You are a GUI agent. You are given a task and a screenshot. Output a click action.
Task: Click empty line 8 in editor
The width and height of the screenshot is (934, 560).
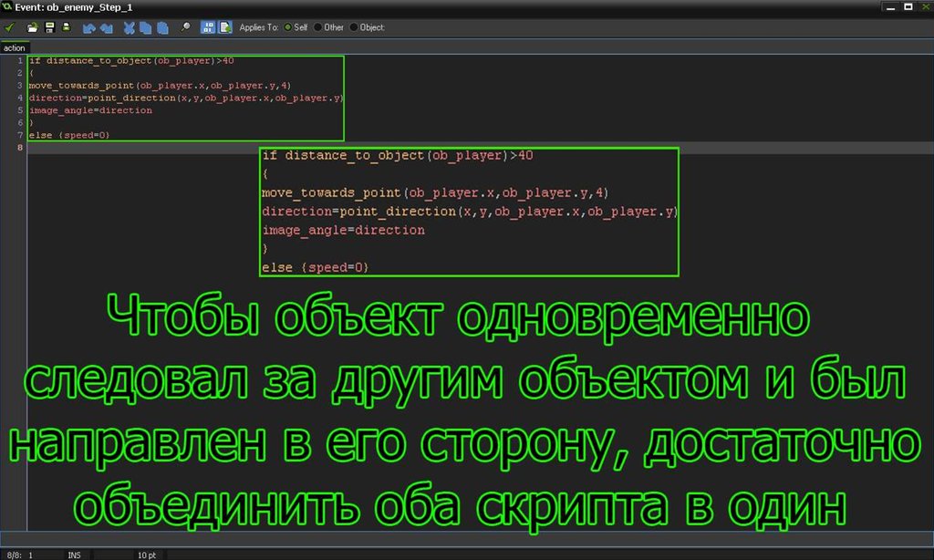tap(480, 148)
